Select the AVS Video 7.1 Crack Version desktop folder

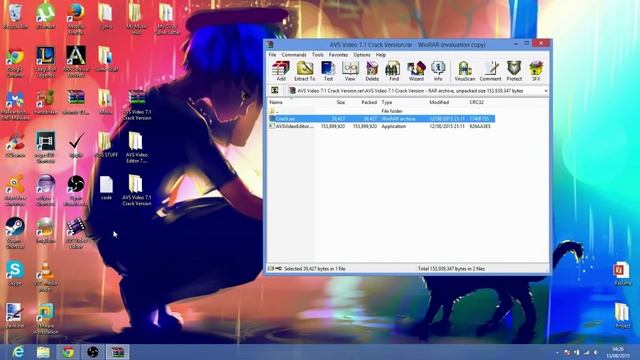(137, 190)
